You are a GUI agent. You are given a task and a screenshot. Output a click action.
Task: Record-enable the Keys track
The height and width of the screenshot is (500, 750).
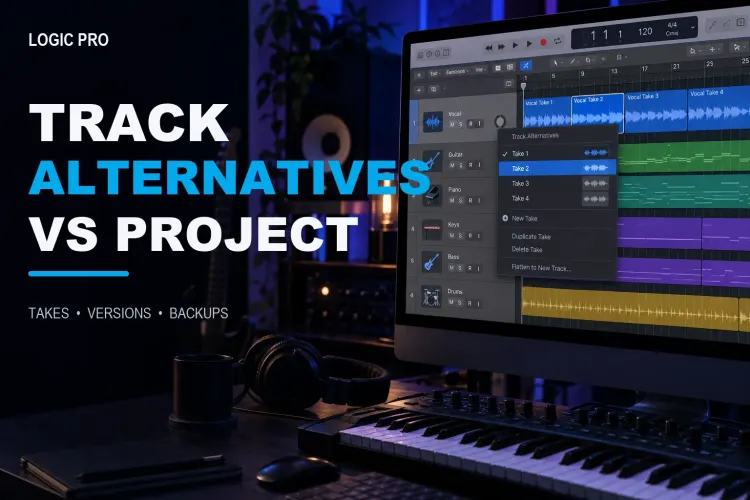[x=470, y=235]
